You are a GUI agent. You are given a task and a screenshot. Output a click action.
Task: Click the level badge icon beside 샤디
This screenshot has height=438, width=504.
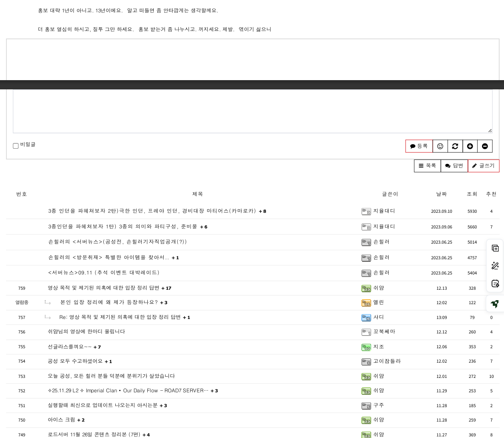click(366, 317)
